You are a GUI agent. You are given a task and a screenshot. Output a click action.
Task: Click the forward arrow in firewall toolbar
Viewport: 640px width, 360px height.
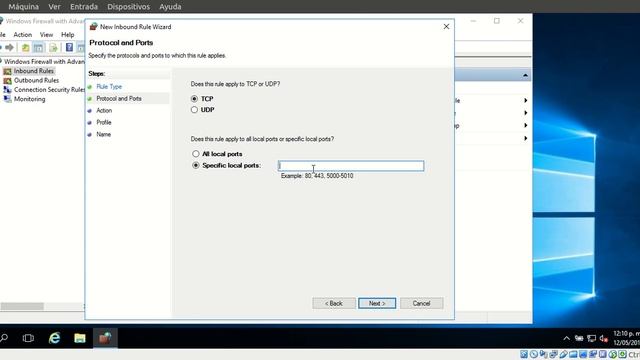tap(9, 48)
